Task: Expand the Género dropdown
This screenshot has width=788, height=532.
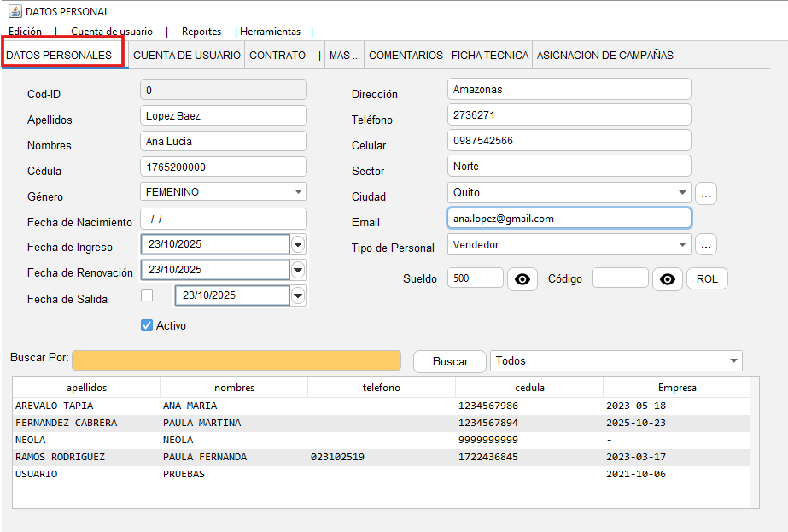Action: pyautogui.click(x=298, y=192)
